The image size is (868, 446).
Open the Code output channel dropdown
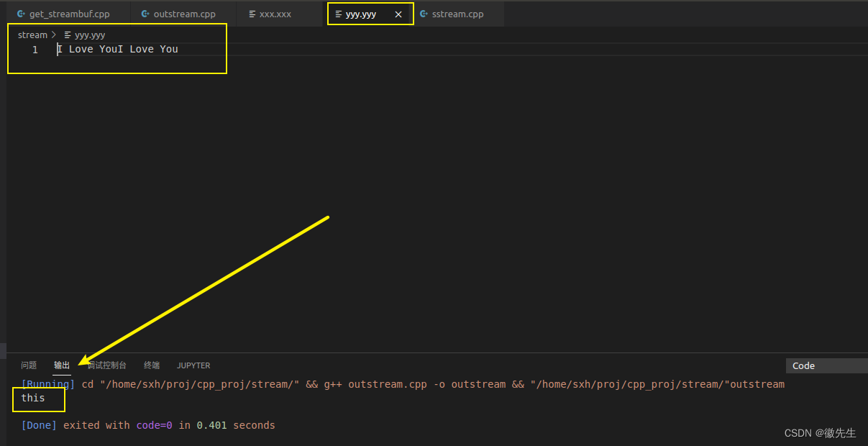pos(826,365)
